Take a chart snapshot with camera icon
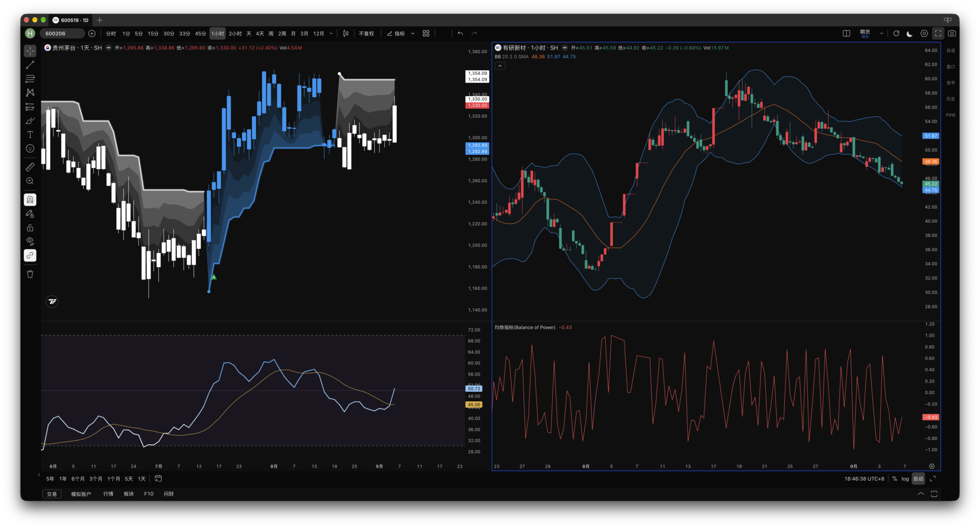 point(952,33)
